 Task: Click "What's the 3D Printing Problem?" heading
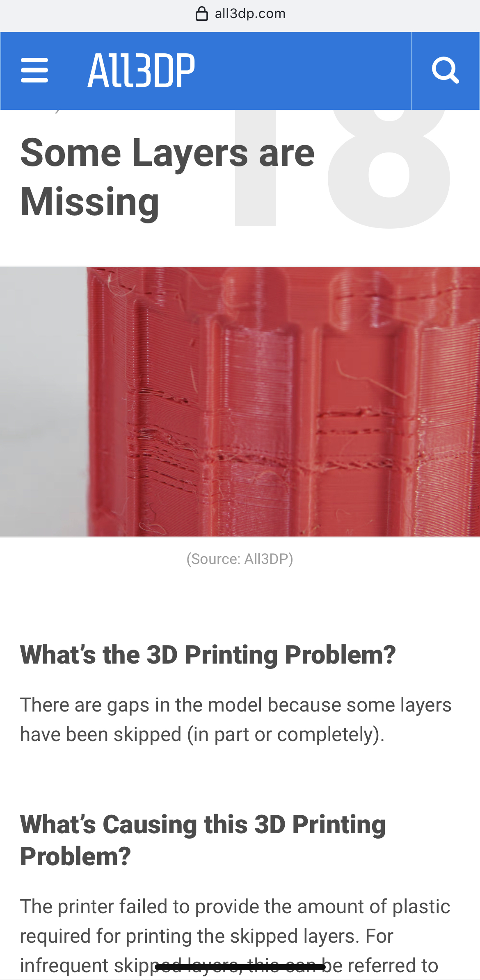[208, 655]
